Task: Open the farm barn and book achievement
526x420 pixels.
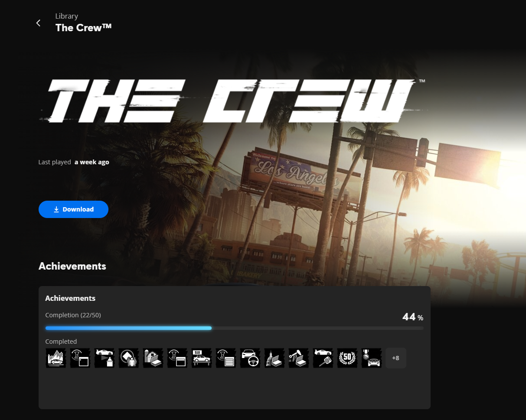Action: [x=153, y=358]
